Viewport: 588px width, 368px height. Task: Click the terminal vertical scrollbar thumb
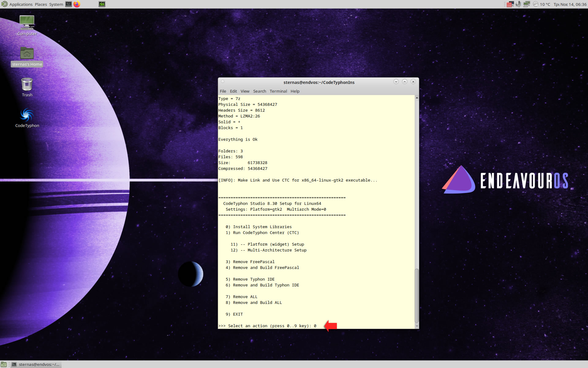point(417,296)
